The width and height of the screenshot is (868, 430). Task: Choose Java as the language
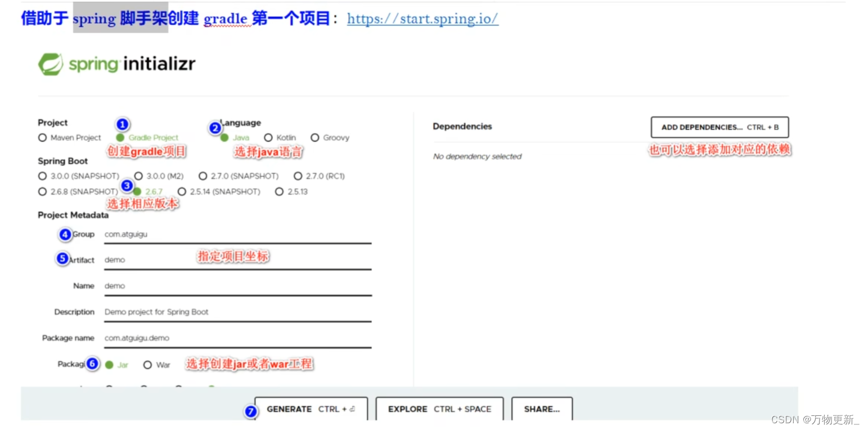click(224, 137)
